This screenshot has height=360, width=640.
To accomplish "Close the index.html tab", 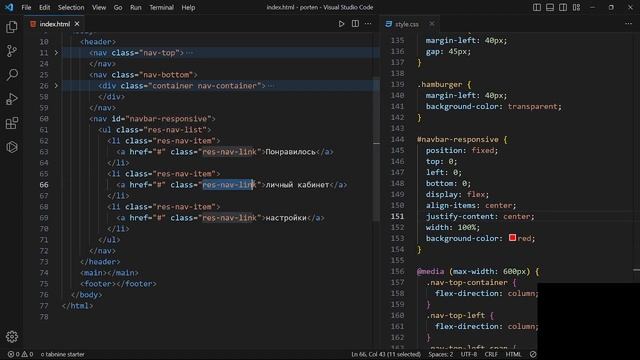I will pos(77,24).
